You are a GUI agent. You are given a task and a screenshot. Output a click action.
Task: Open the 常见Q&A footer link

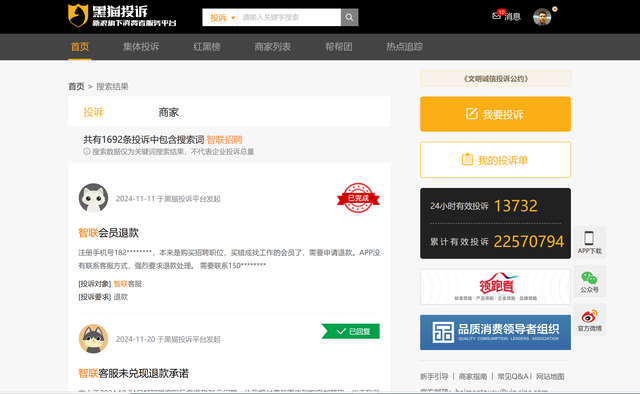[x=513, y=376]
